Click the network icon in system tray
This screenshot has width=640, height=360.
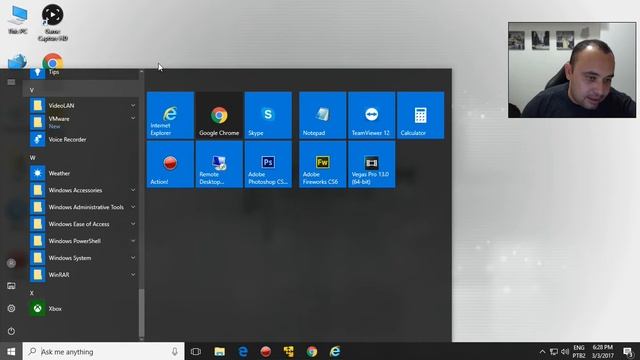(554, 352)
